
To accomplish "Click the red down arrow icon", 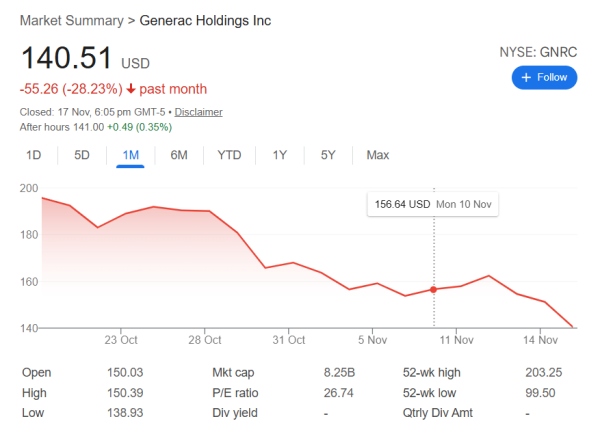I will (130, 89).
